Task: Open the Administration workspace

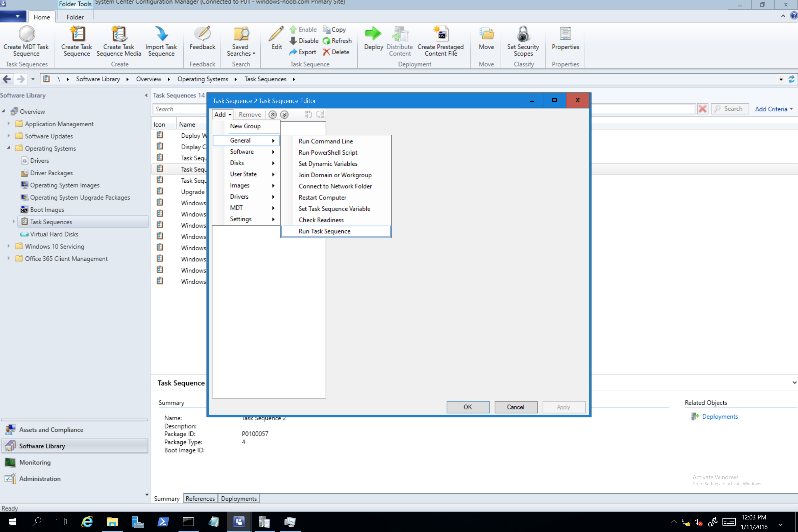Action: [x=75, y=478]
